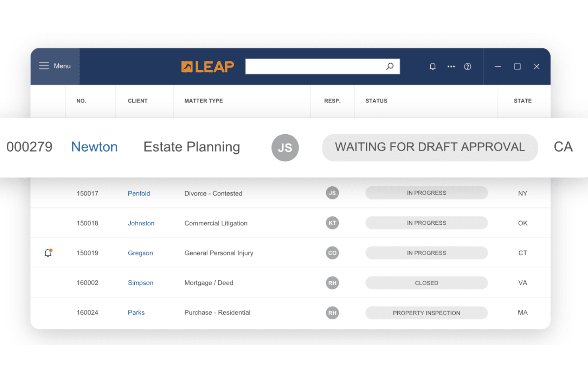
Task: Open client Gregson link
Action: pos(140,253)
